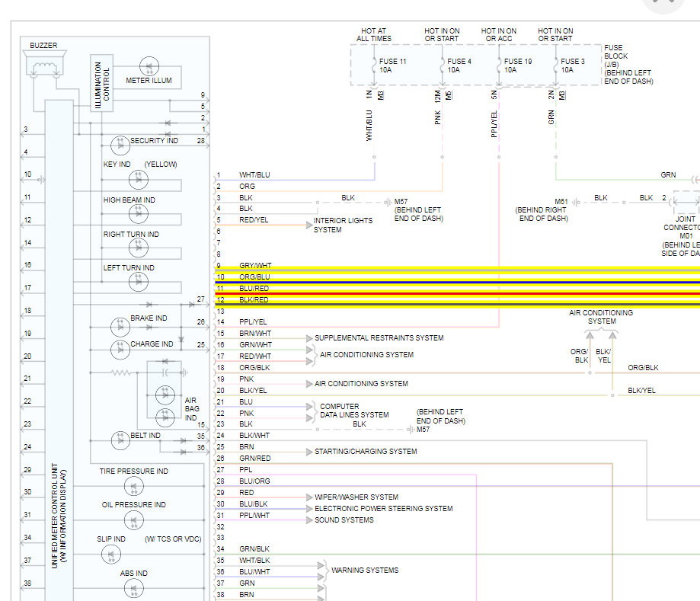Image resolution: width=700 pixels, height=601 pixels.
Task: Click the arrow pointing to INTERIOR LIGHTS SYSTEM
Action: click(x=309, y=225)
